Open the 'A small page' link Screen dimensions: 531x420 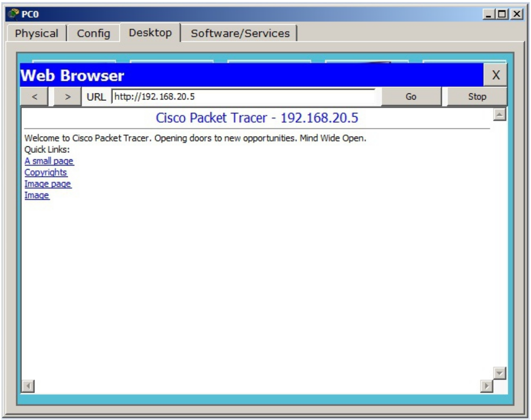click(49, 161)
